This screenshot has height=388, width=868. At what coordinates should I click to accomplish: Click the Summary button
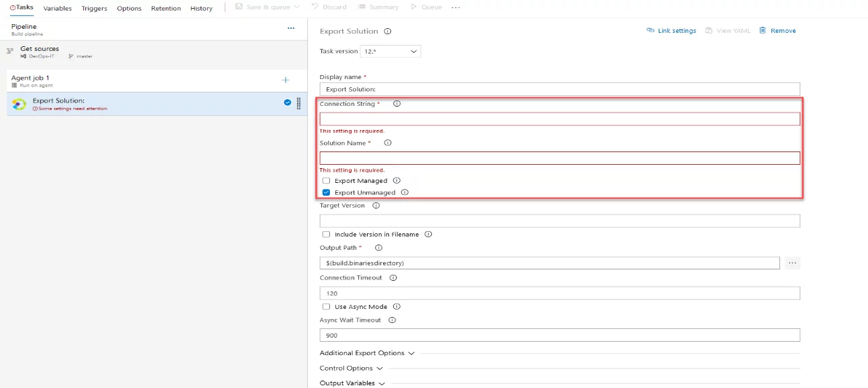click(378, 7)
